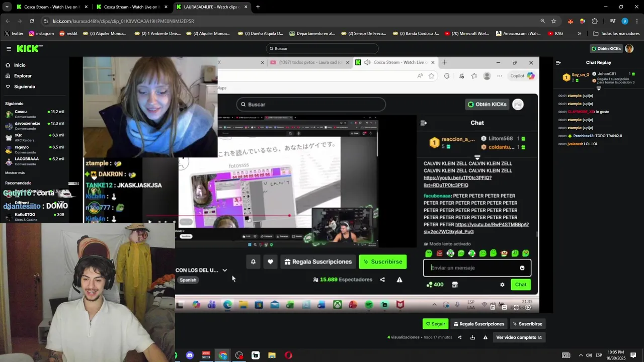
Task: Go back in browser history
Action: pyautogui.click(x=8, y=21)
